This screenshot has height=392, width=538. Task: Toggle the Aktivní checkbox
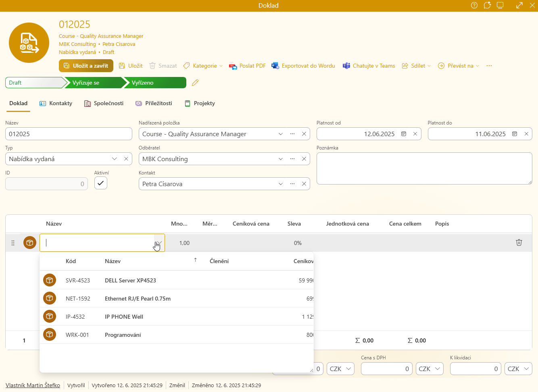(x=101, y=183)
